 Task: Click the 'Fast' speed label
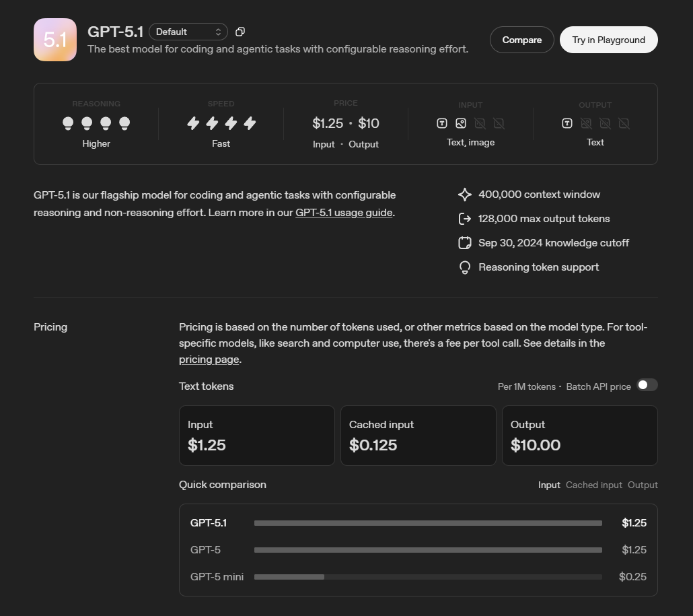click(221, 143)
